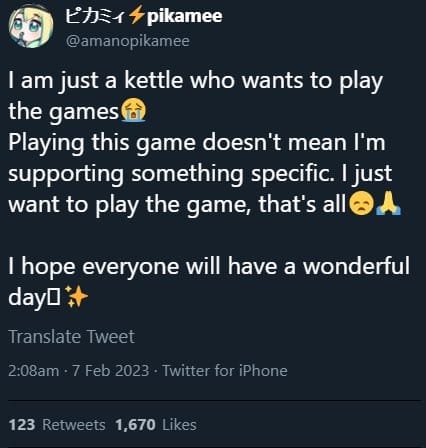The image size is (426, 448).
Task: View the 1,670 Likes list
Action: pyautogui.click(x=156, y=425)
